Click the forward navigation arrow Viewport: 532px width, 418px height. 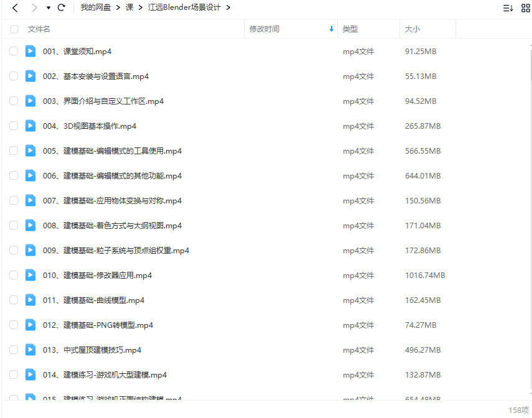coord(34,8)
